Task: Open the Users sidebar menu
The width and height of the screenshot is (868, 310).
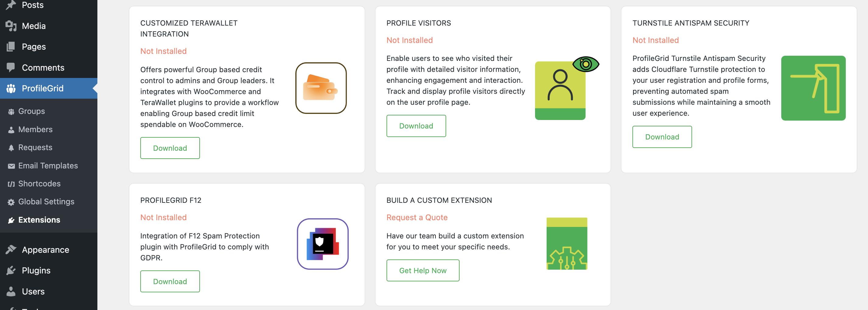Action: pos(33,291)
